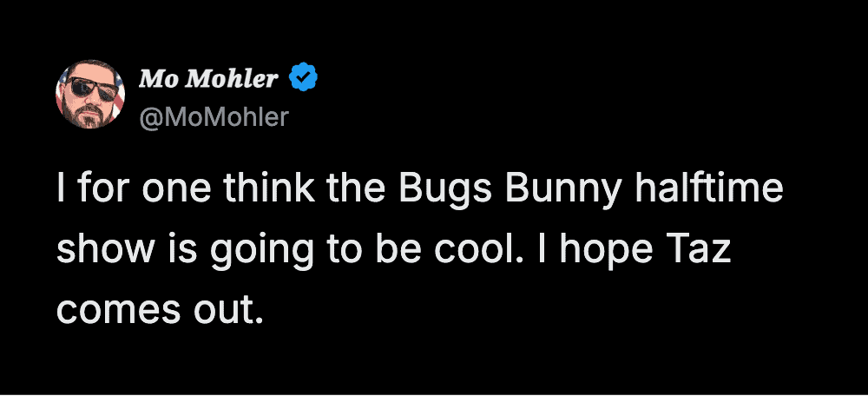The width and height of the screenshot is (868, 396).
Task: Click the Mo Mohler display name
Action: [x=208, y=80]
